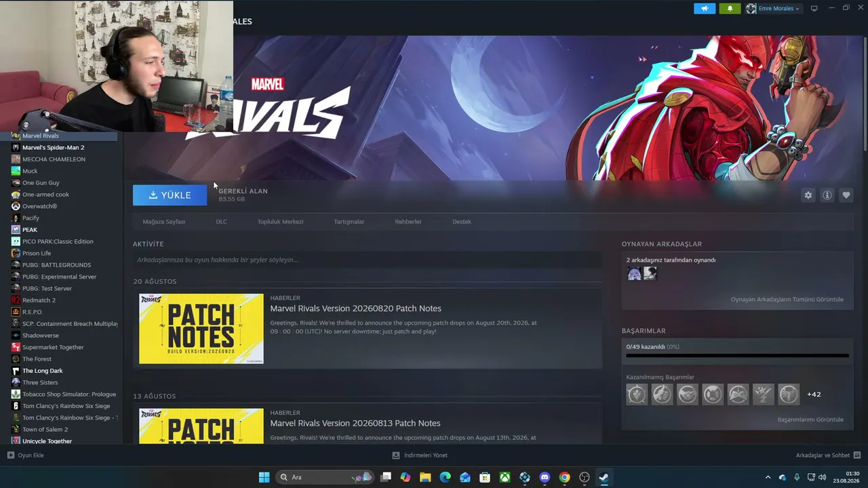Open Xbox app from the taskbar

tap(505, 477)
